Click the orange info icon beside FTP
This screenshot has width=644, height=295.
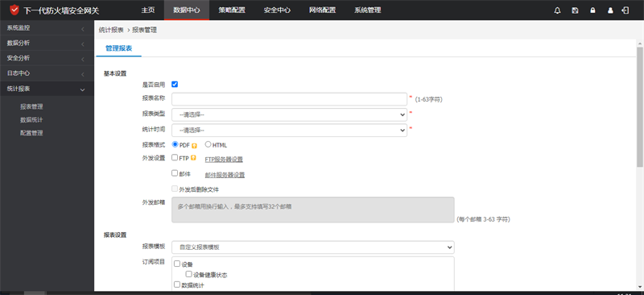193,158
